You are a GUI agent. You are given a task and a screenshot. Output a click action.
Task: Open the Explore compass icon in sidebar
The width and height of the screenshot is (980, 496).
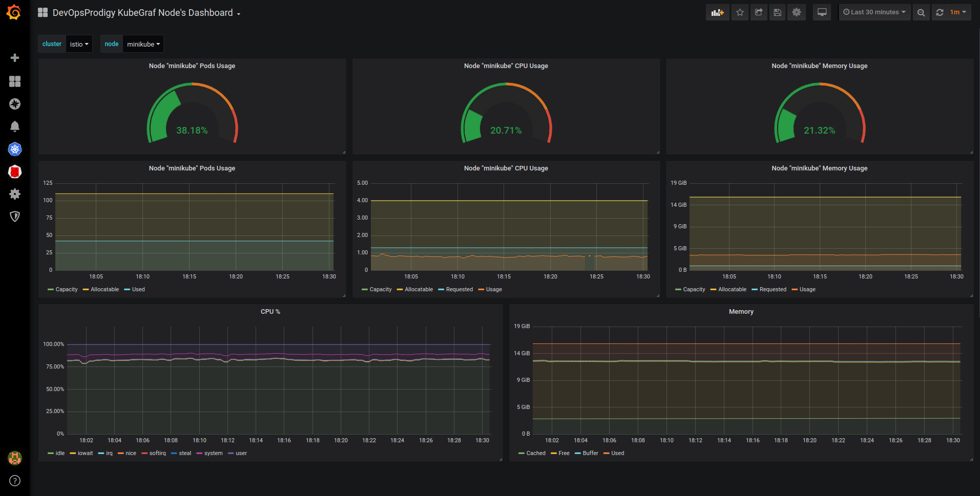coord(15,104)
